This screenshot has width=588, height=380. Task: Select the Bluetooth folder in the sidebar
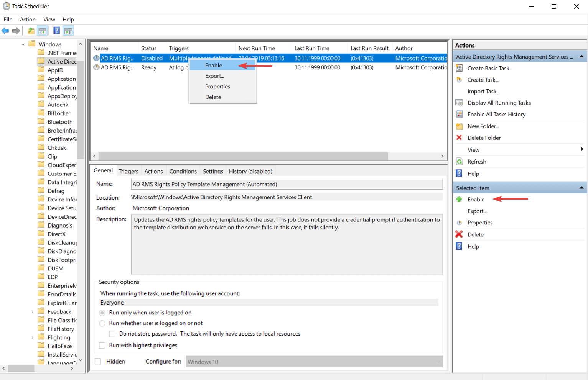(60, 121)
